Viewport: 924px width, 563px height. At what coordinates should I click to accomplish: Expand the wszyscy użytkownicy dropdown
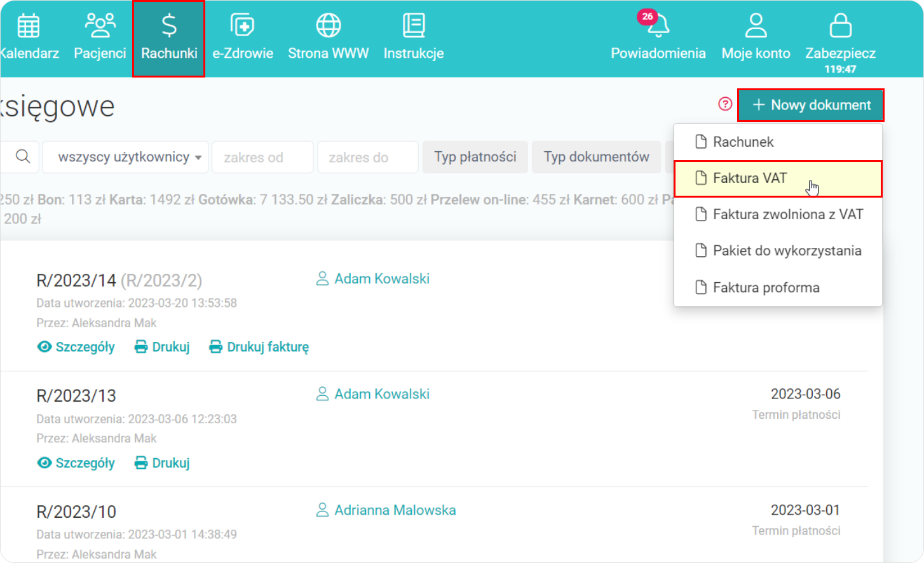126,157
